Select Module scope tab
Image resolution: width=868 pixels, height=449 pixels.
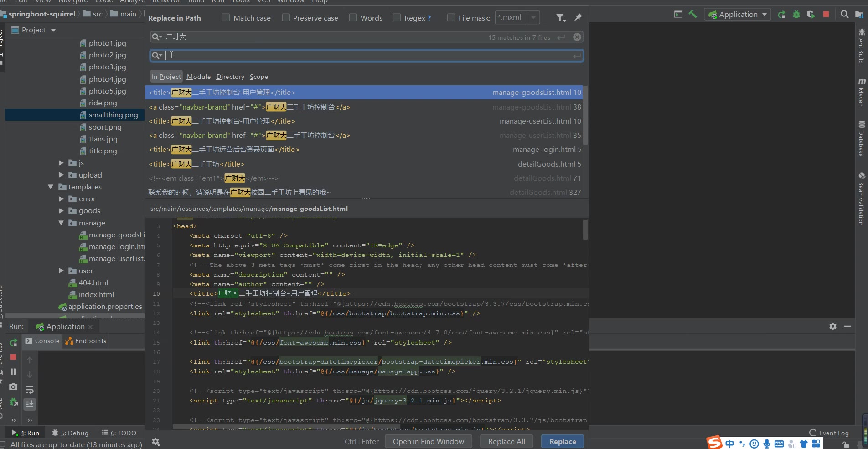(x=199, y=77)
